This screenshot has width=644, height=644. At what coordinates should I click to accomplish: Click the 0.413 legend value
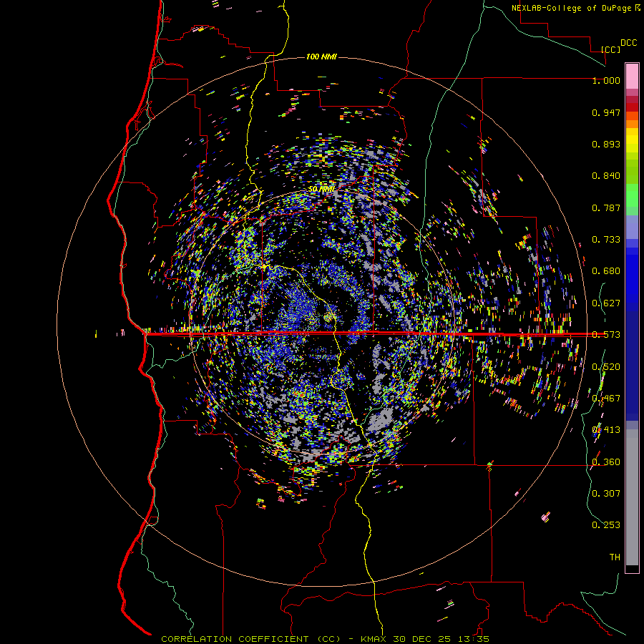click(x=606, y=430)
